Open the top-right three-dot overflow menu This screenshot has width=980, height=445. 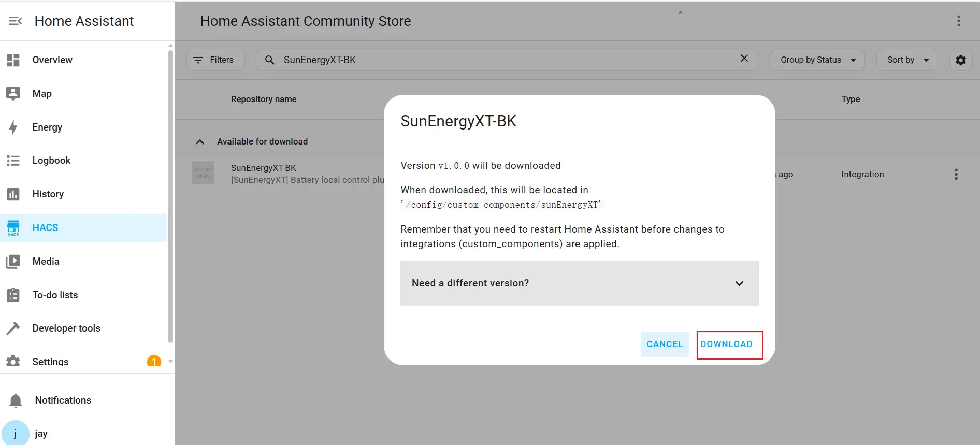[958, 21]
